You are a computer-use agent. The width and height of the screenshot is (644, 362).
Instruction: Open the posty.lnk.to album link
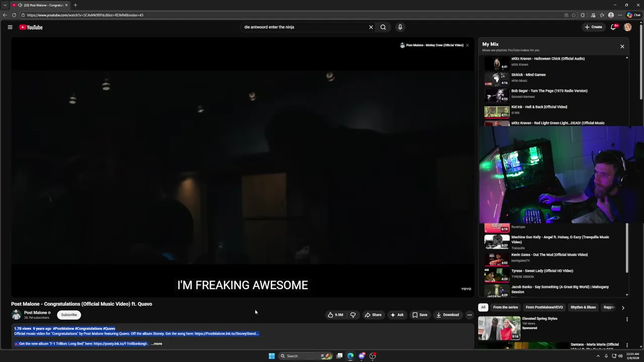click(x=120, y=344)
